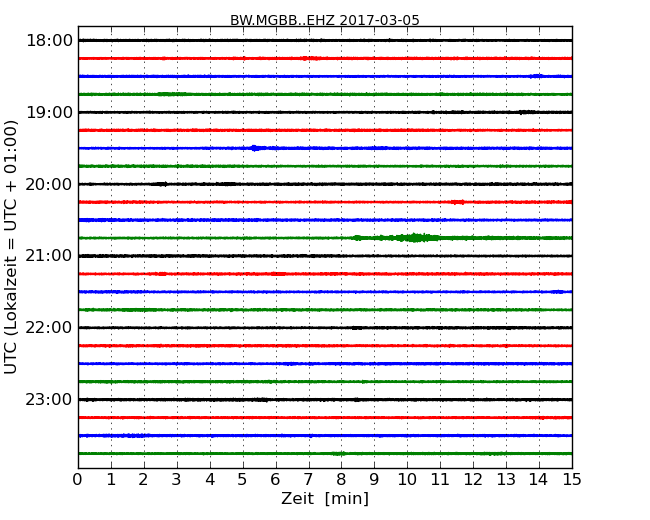
Task: Click the black 23:00 seismogram trace
Action: 325,399
